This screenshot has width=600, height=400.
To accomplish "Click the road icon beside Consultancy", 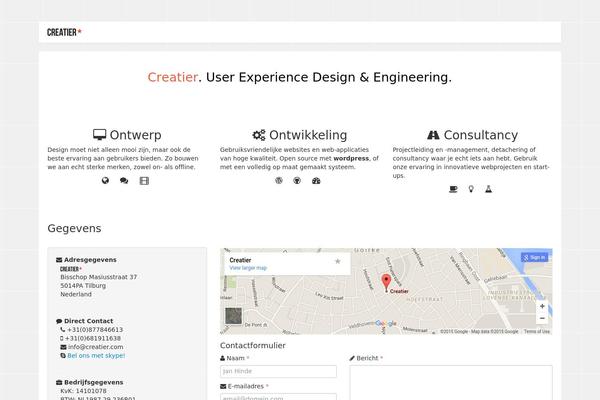I will 433,135.
